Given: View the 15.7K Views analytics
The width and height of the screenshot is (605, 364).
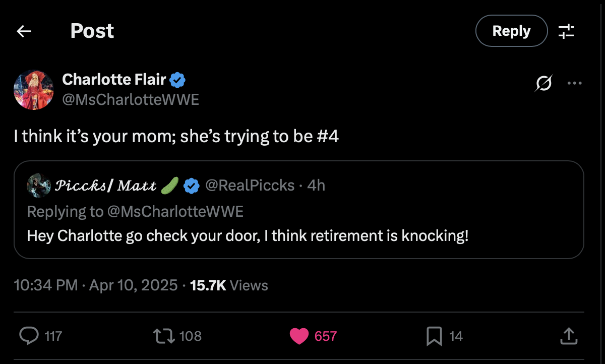Looking at the screenshot, I should pos(229,285).
